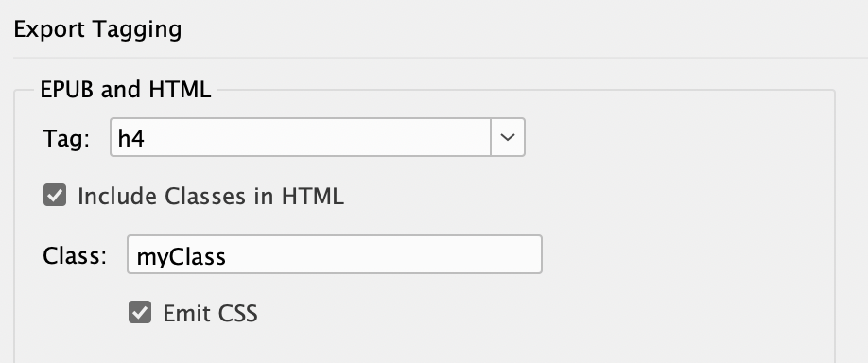The image size is (868, 363).
Task: Click the Tag: field label
Action: (x=66, y=138)
